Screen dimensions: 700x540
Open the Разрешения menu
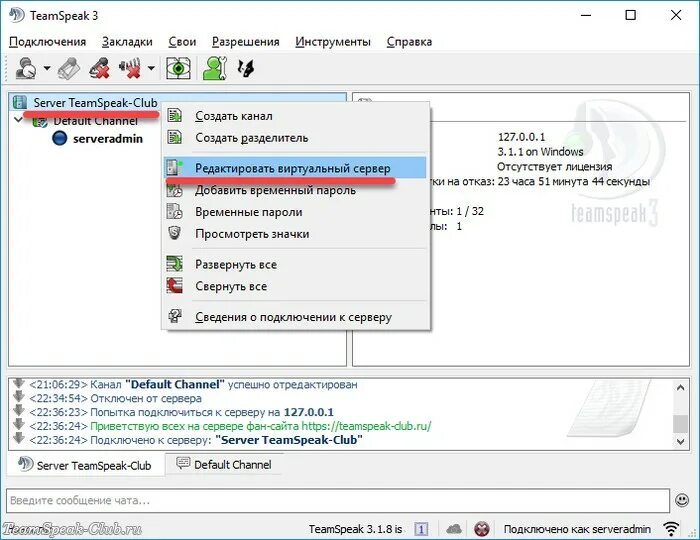(x=246, y=42)
